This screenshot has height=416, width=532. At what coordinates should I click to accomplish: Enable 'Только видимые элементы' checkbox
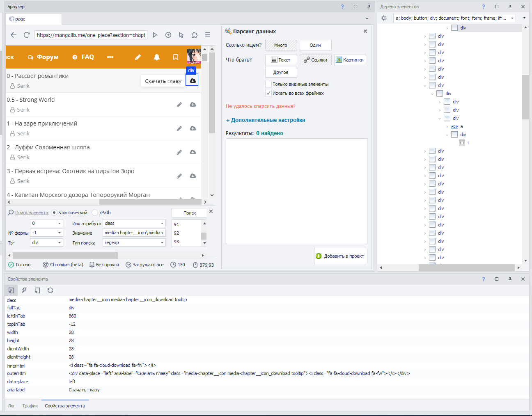268,84
